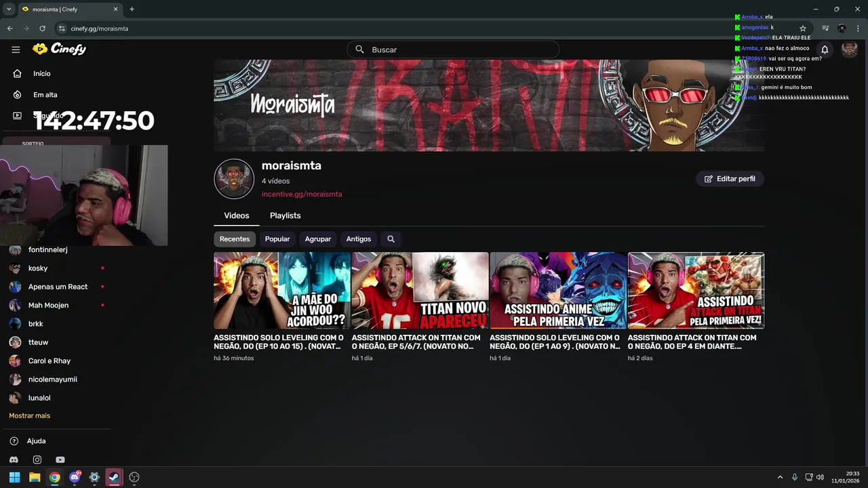Click the browser back arrow
The width and height of the screenshot is (868, 488).
(9, 28)
